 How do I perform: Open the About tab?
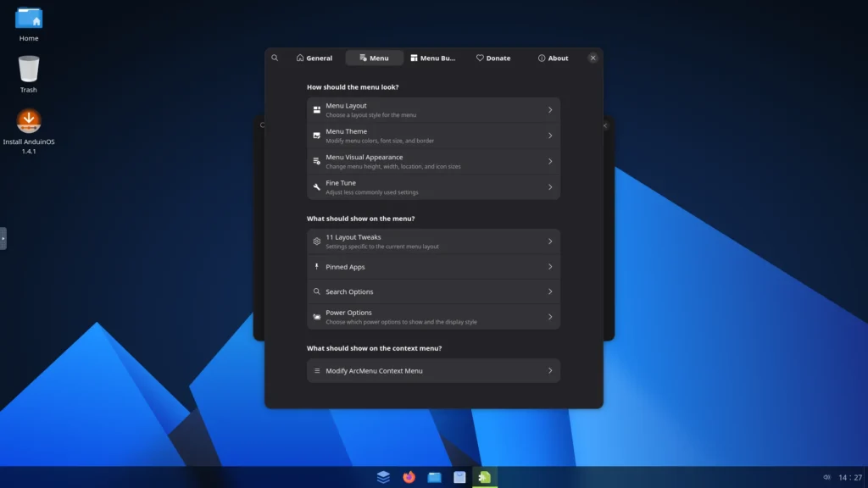[x=553, y=58]
